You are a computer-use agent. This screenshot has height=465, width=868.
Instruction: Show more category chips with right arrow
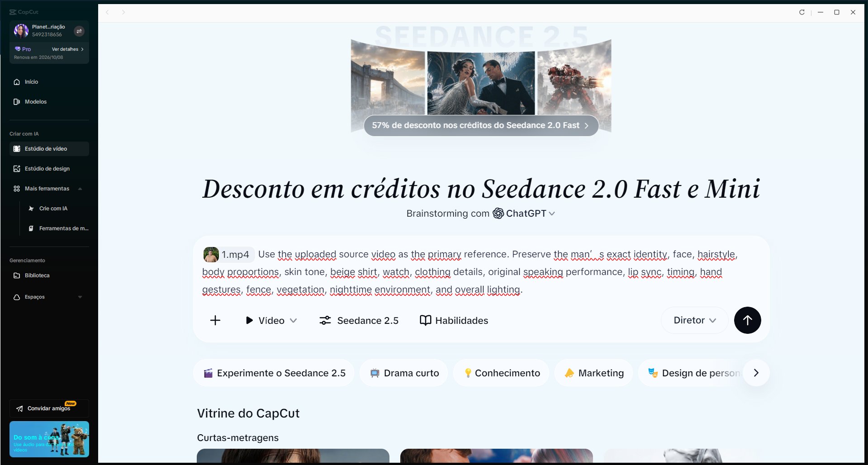(756, 373)
